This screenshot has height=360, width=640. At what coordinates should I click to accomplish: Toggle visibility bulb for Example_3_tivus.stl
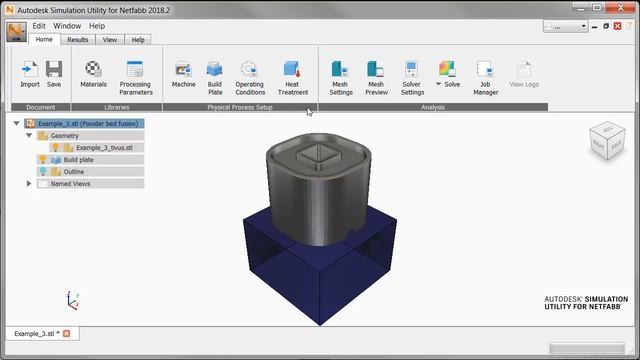pos(56,147)
